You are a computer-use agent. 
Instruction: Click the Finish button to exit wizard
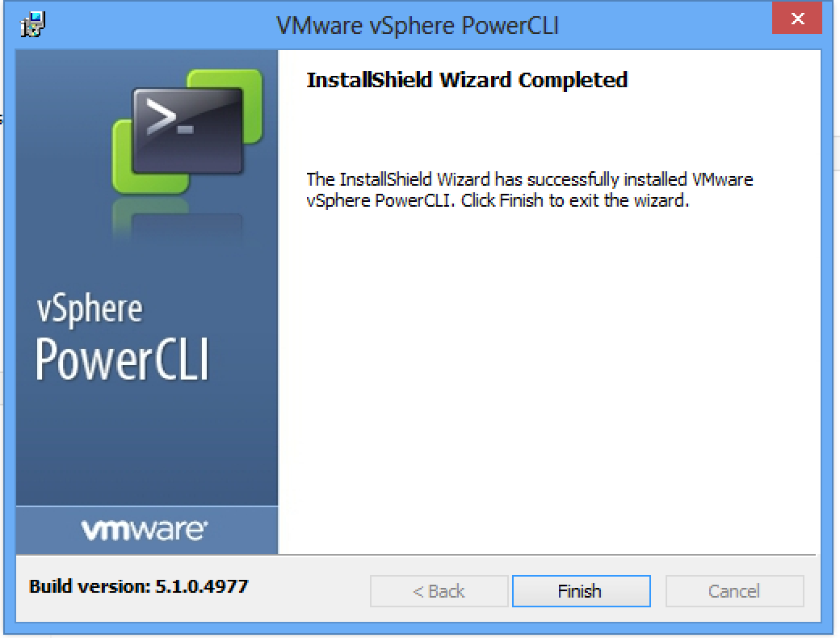[x=582, y=591]
